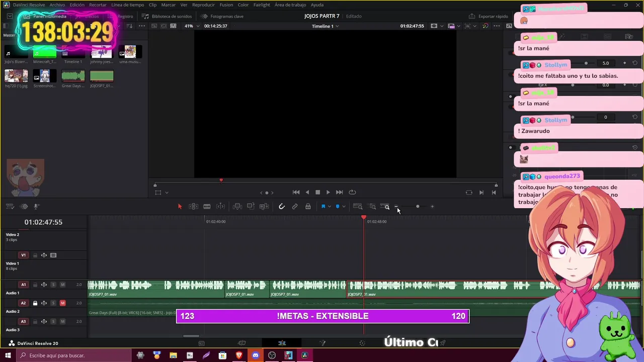Viewport: 644px width, 362px height.
Task: Switch to the Fusion page icon
Action: tap(322, 343)
